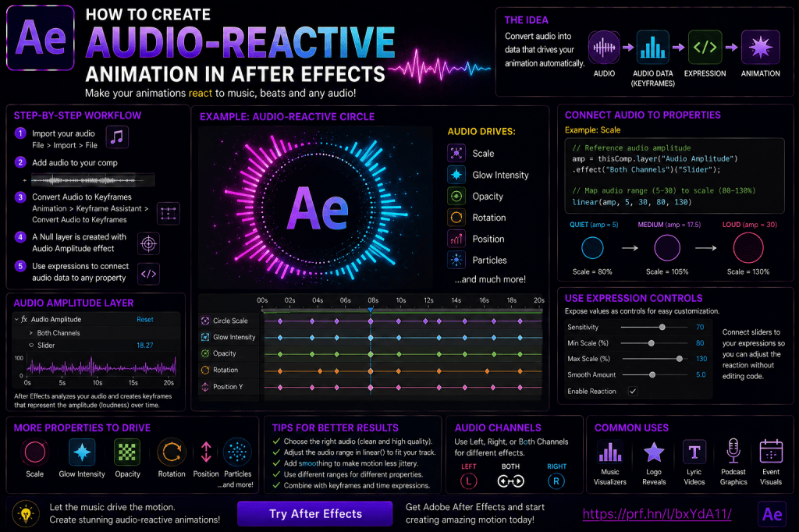This screenshot has width=799, height=532.
Task: Click the Medium purple circle example
Action: pyautogui.click(x=667, y=248)
